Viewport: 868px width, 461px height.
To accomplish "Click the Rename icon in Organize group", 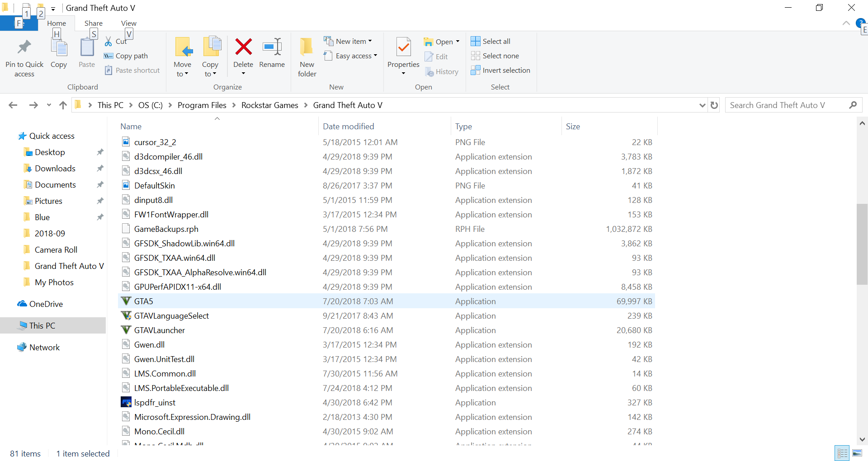I will coord(272,47).
